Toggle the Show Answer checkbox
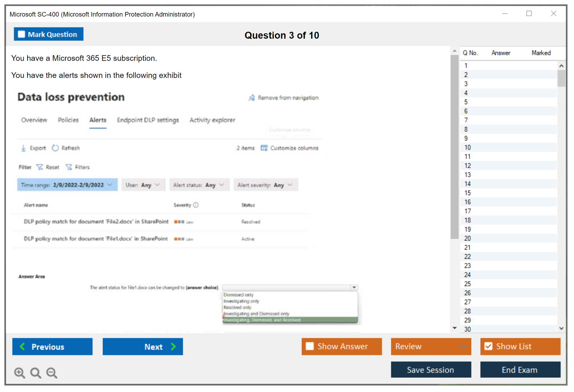 (310, 346)
